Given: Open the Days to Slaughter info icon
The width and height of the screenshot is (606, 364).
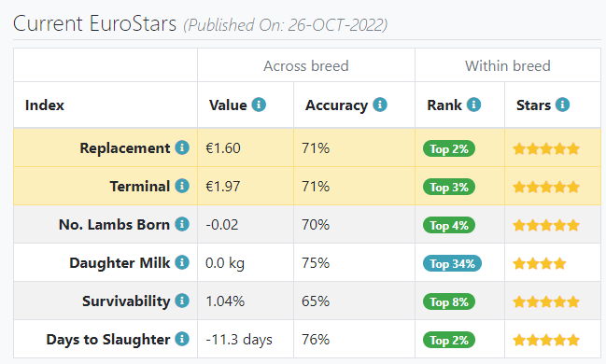Looking at the screenshot, I should coord(182,339).
